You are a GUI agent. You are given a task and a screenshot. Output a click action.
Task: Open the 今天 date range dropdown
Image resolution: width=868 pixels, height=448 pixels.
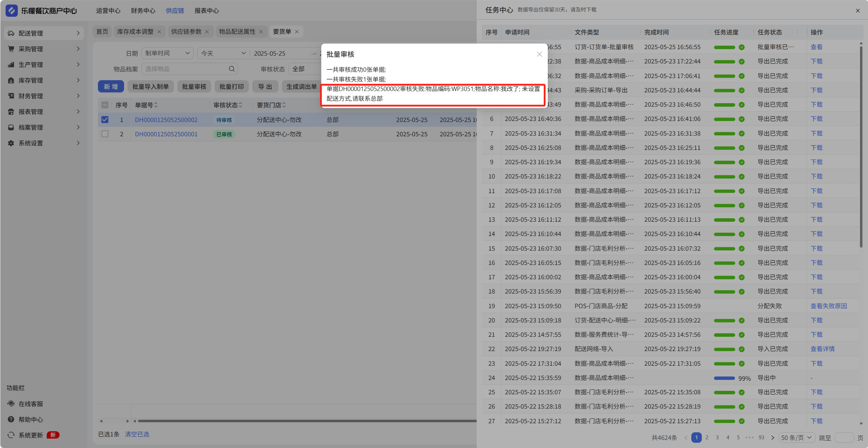coord(223,53)
